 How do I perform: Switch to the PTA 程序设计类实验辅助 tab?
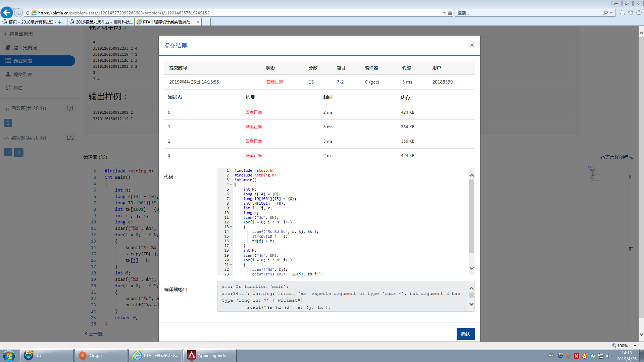pyautogui.click(x=168, y=22)
